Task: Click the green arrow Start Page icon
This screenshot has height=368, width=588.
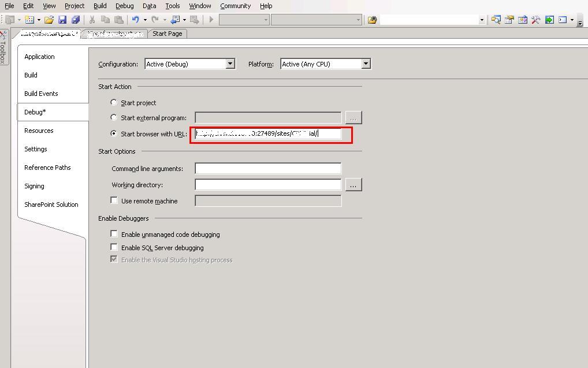Action: 549,20
